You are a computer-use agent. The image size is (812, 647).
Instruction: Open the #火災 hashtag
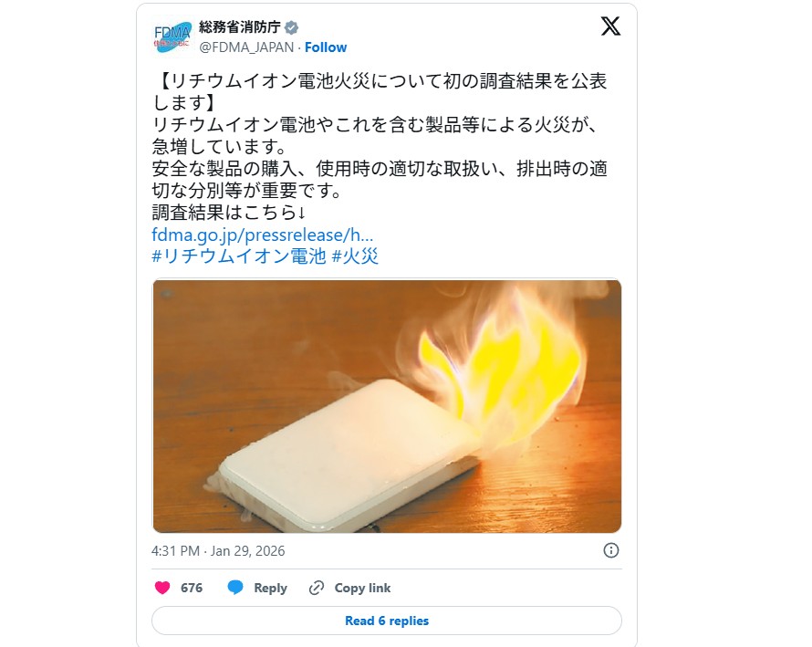355,256
